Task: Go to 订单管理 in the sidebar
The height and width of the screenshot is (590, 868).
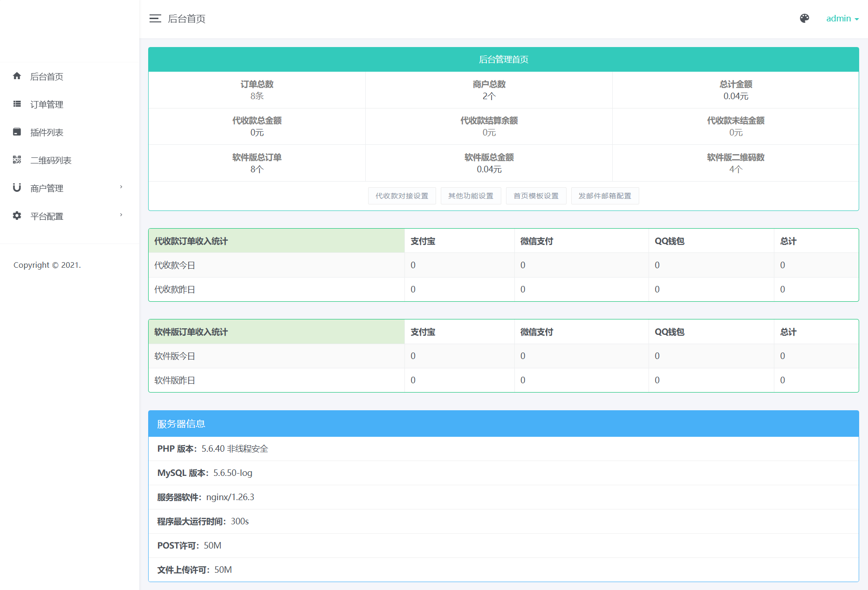Action: pos(47,104)
